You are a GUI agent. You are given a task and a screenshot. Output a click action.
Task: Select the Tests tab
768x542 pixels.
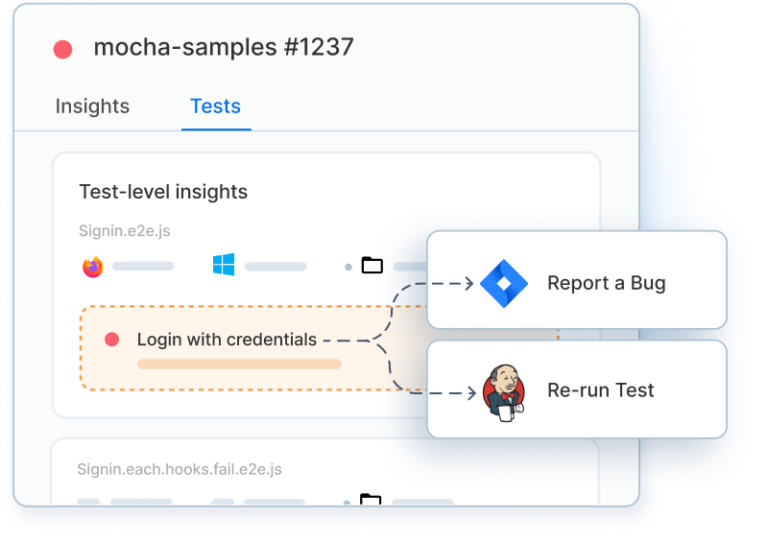(216, 106)
